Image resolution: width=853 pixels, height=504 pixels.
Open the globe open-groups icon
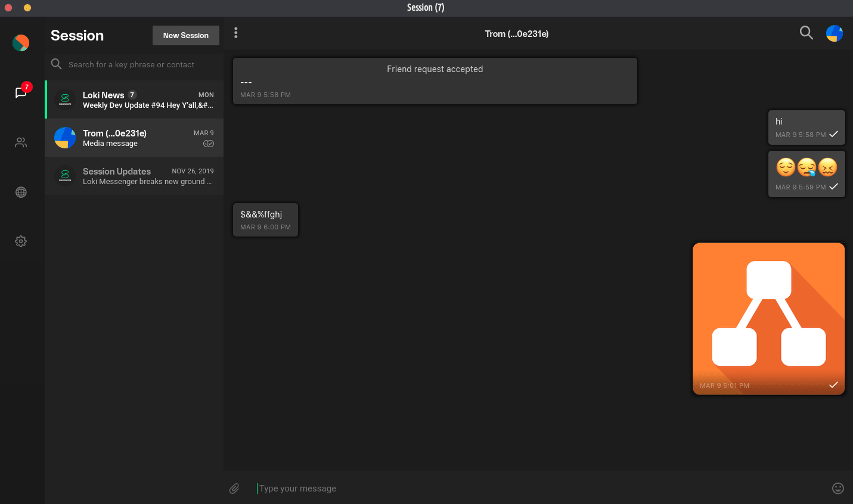pos(21,192)
